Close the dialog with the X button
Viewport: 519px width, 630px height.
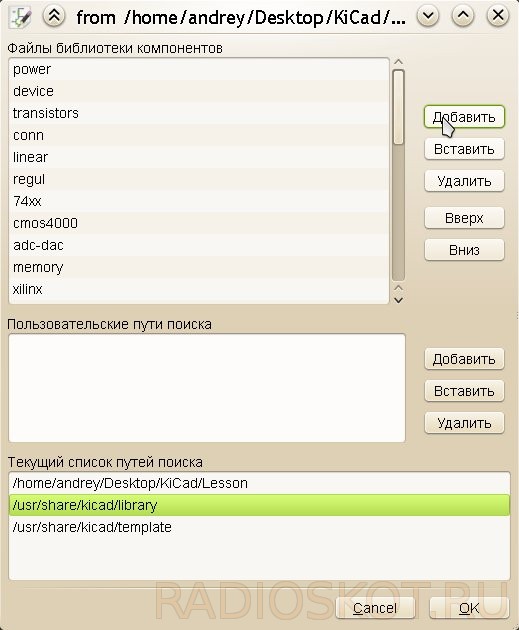point(498,16)
